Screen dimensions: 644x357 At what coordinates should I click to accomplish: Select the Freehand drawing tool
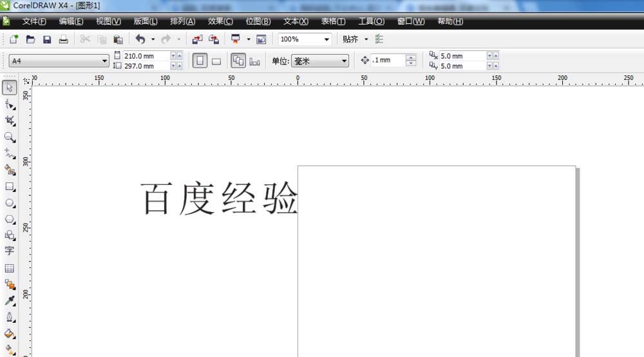pyautogui.click(x=10, y=153)
